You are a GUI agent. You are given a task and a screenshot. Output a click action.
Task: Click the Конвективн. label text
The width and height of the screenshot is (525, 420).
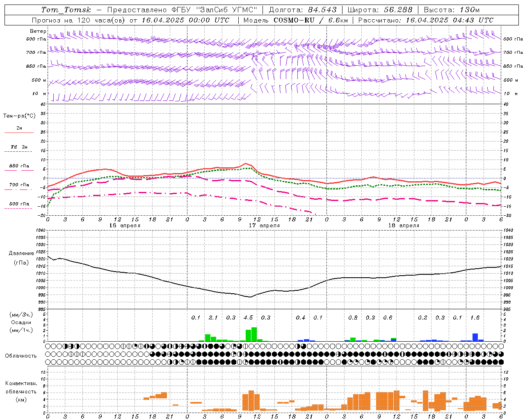[21, 383]
